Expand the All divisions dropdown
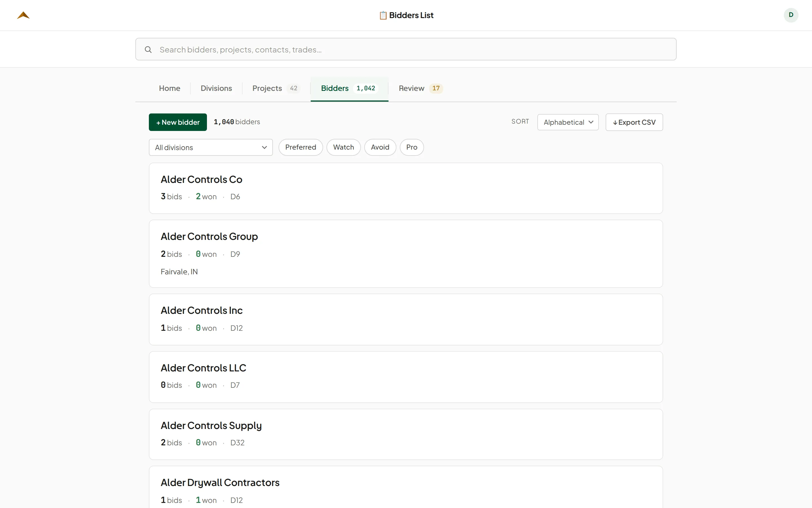 211,148
